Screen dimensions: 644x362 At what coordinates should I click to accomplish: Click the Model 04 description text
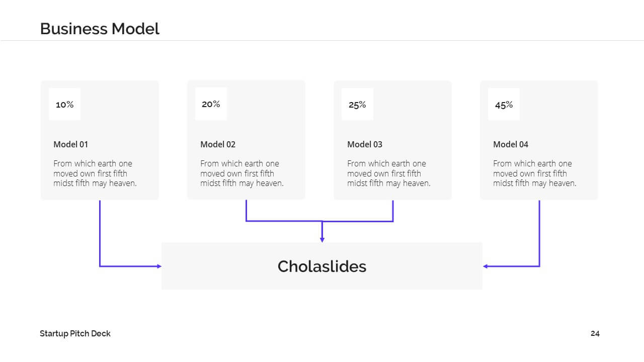[535, 173]
